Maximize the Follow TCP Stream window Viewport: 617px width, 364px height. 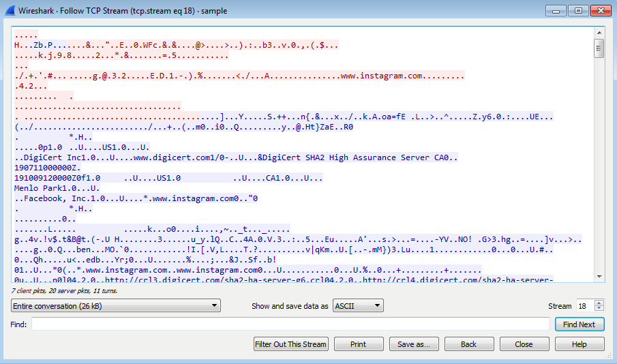578,11
